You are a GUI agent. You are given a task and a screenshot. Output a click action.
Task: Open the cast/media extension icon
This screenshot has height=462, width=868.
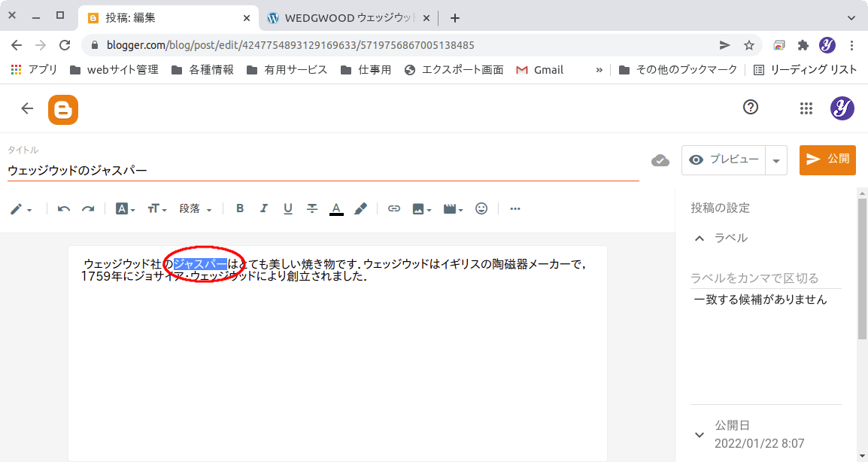point(779,45)
